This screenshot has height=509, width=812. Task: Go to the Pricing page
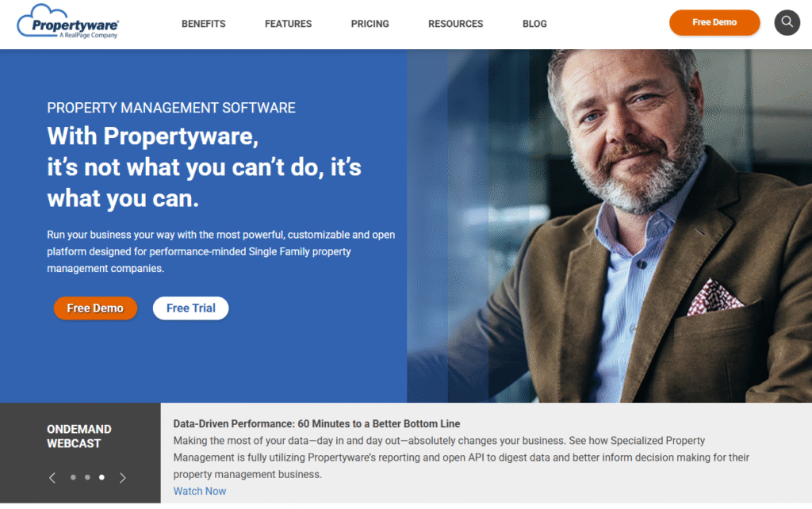point(370,24)
